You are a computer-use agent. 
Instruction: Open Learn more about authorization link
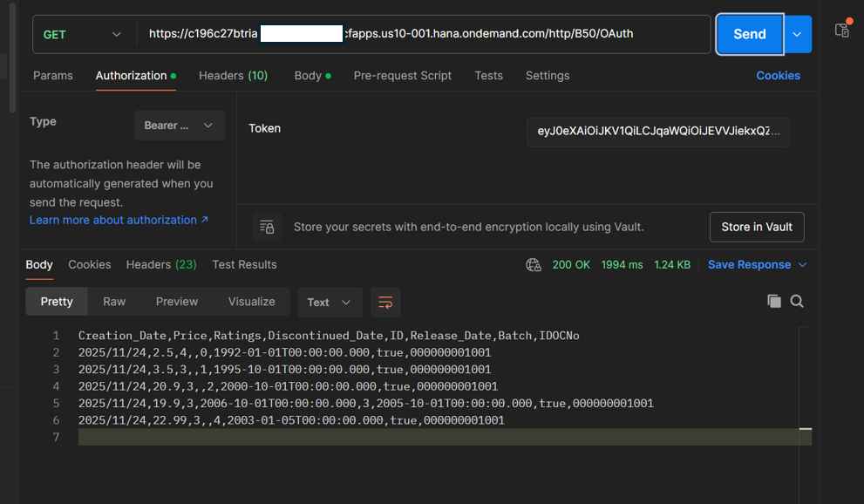[119, 220]
